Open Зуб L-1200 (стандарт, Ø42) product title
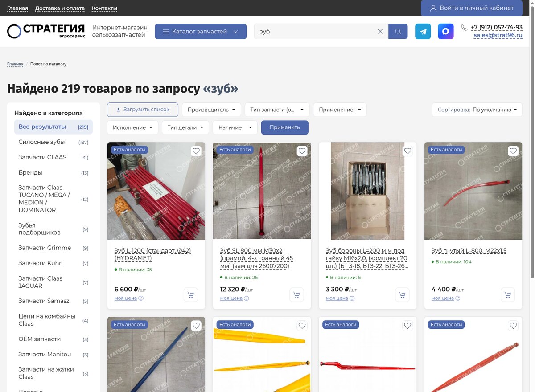This screenshot has width=535, height=392. click(x=152, y=254)
